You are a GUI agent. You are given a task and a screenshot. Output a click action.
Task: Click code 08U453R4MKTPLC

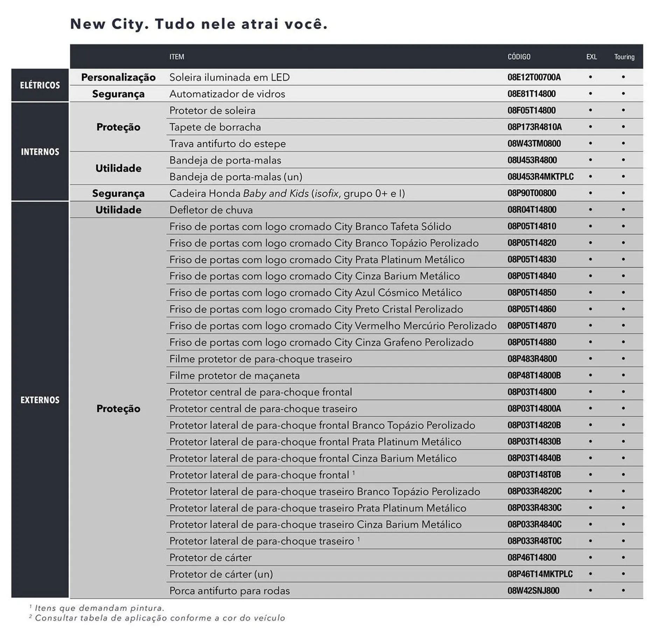point(540,177)
